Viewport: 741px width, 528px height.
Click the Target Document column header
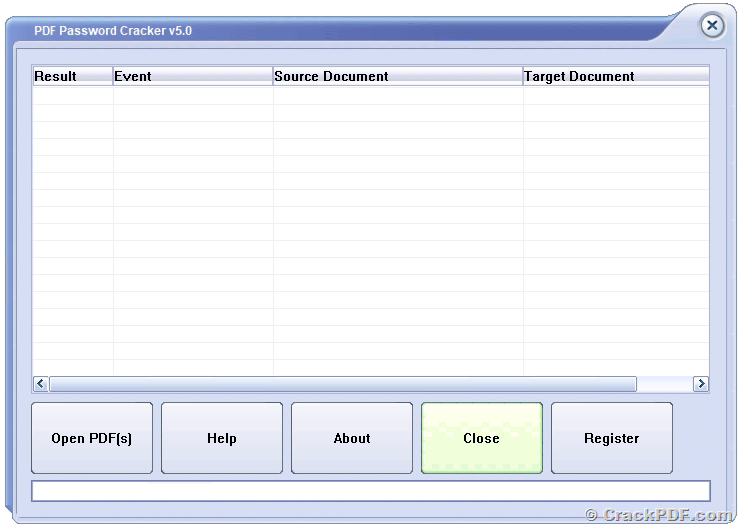click(x=616, y=76)
